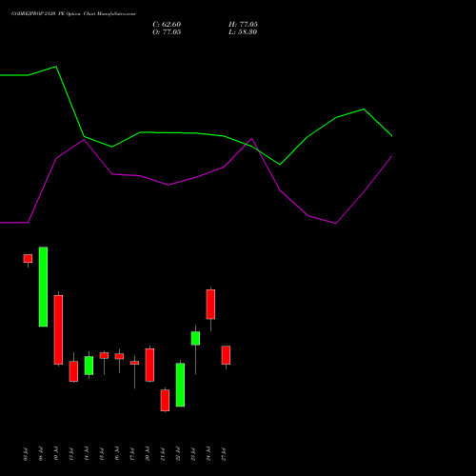Image resolution: width=476 pixels, height=476 pixels.
Task: Click the low value L: 58.30
Action: tap(243, 32)
